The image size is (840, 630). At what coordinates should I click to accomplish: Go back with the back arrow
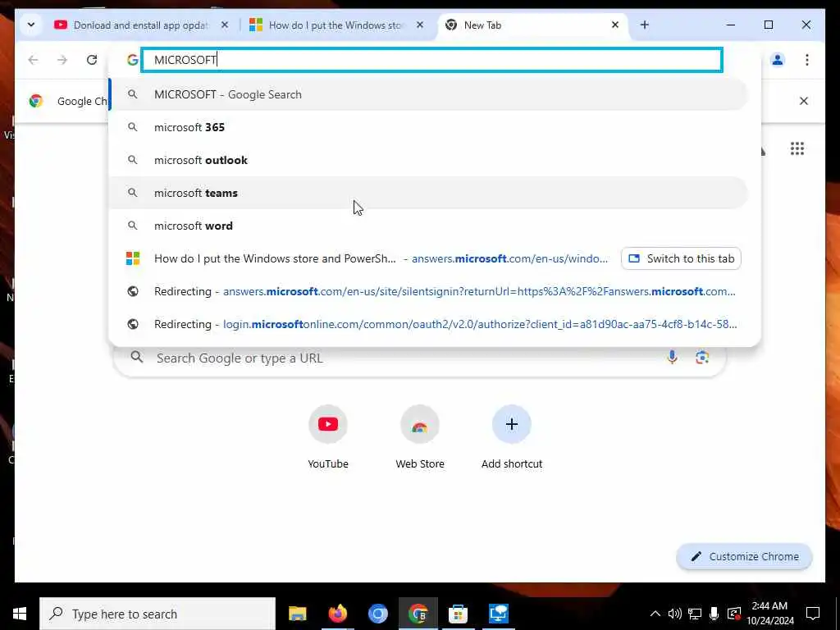[x=33, y=59]
